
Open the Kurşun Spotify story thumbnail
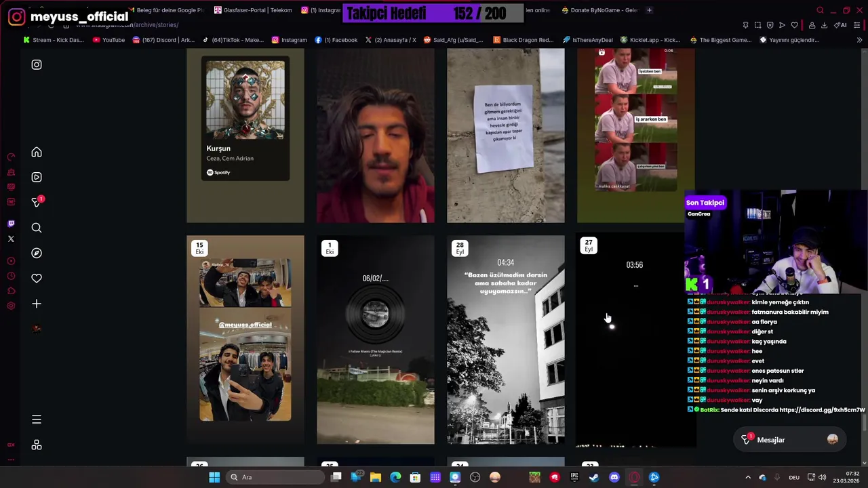point(245,136)
